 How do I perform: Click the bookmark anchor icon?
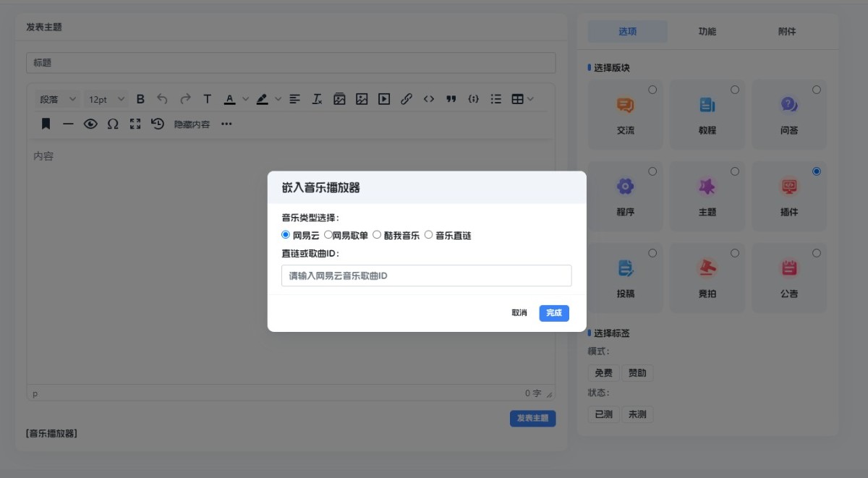(x=46, y=124)
